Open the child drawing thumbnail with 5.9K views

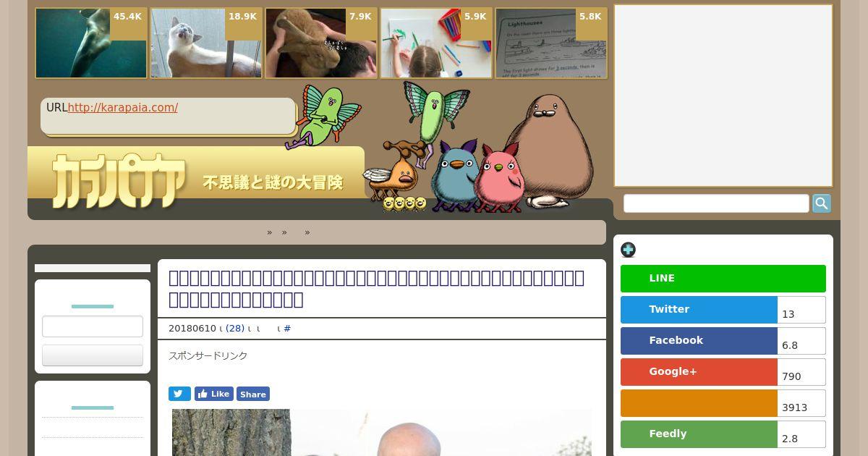pyautogui.click(x=436, y=43)
